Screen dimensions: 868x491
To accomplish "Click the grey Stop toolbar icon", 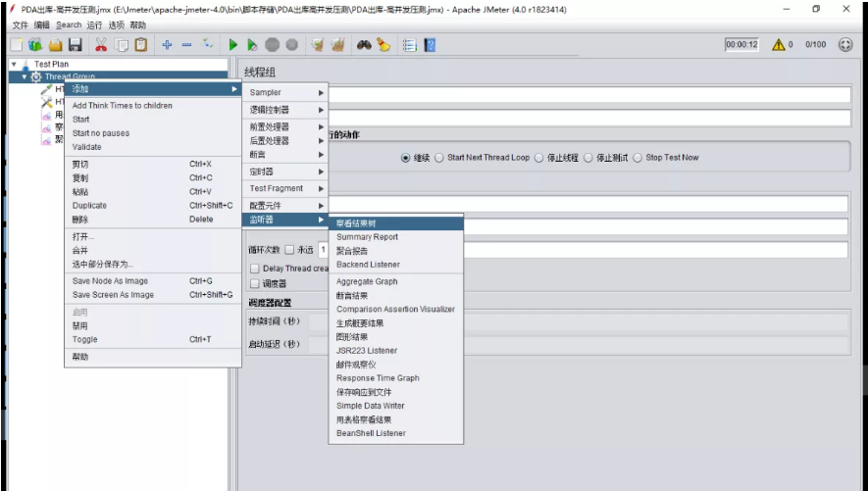I will (272, 45).
